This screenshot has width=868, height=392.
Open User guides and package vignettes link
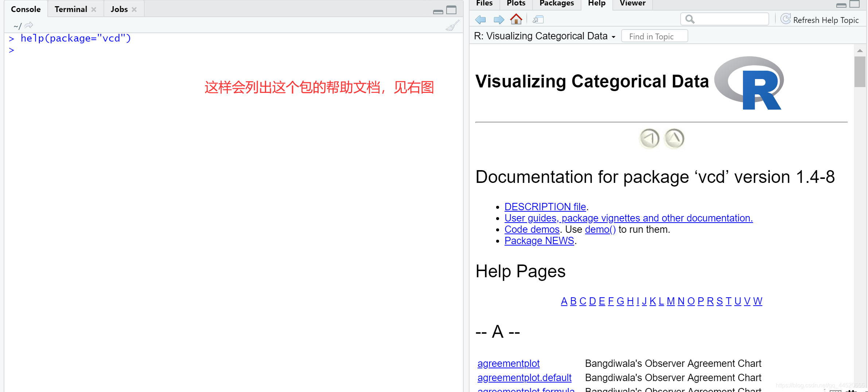[x=628, y=218]
